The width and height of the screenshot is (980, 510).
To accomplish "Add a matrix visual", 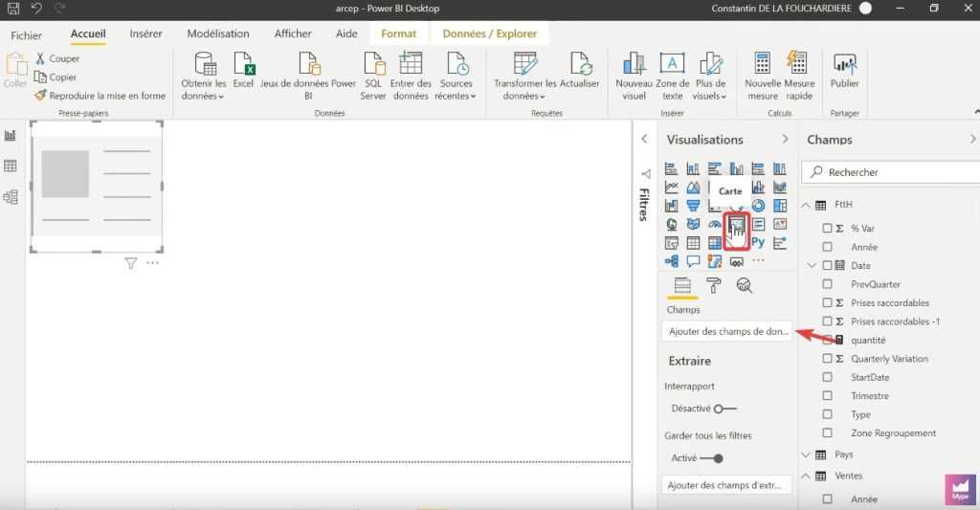I will tap(714, 242).
